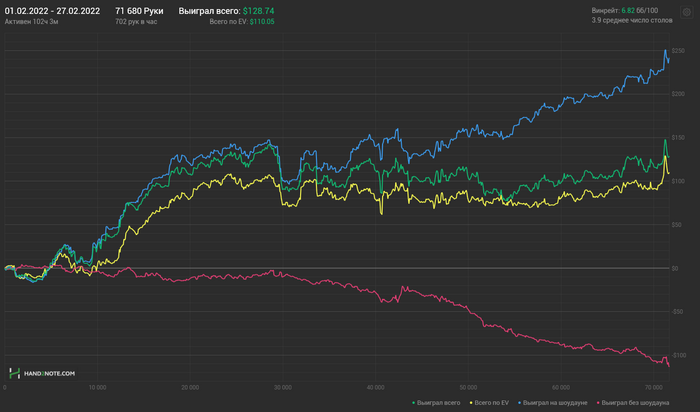
Task: Toggle the 'Всего по EV' yellow legend entry
Action: (x=488, y=403)
